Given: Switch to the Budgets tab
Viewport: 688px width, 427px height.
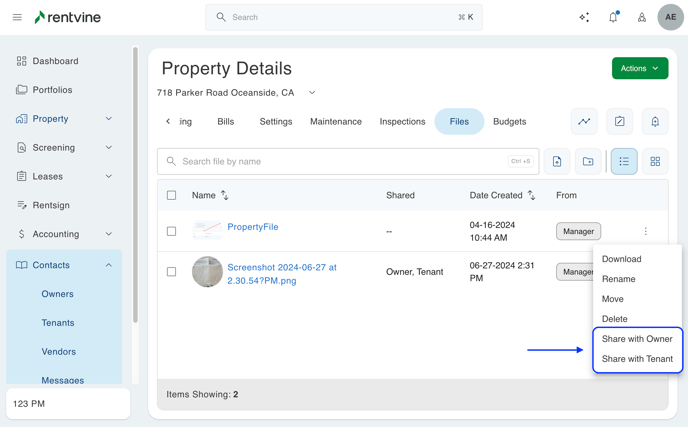Looking at the screenshot, I should tap(509, 121).
